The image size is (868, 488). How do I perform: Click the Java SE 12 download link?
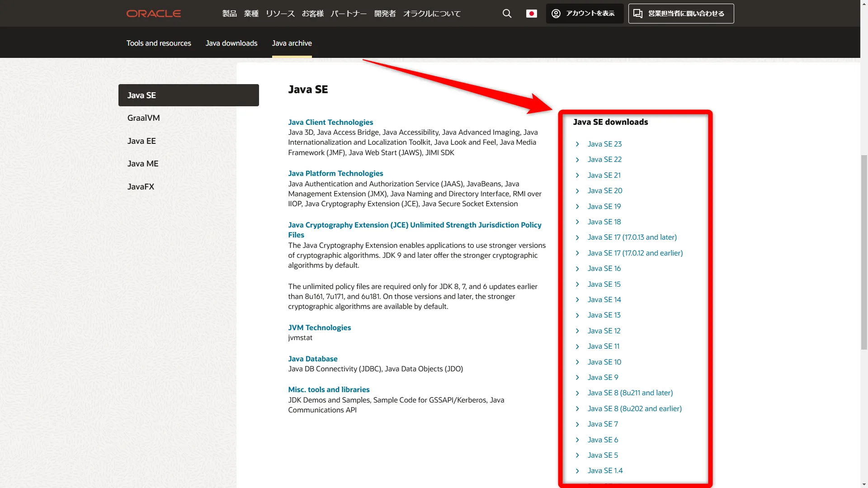click(x=604, y=331)
